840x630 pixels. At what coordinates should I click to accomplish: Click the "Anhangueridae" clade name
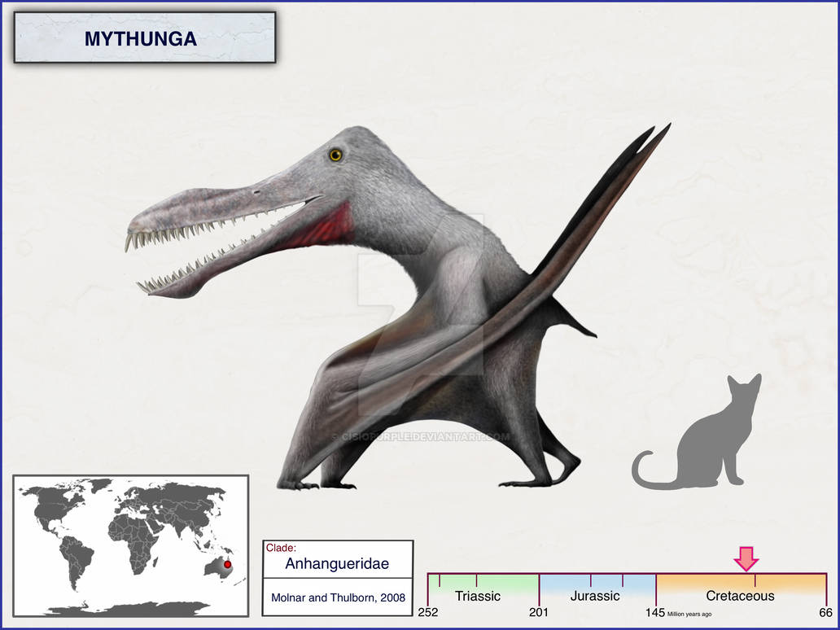(x=337, y=563)
